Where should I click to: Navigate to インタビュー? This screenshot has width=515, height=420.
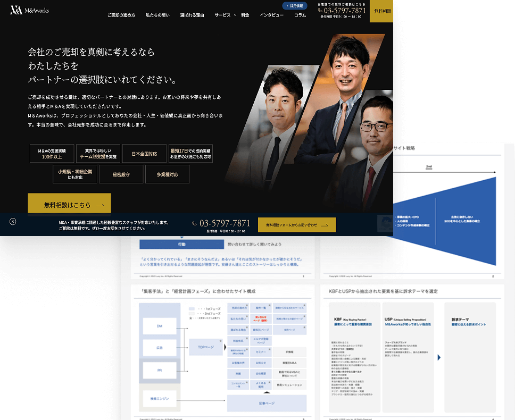pyautogui.click(x=271, y=15)
